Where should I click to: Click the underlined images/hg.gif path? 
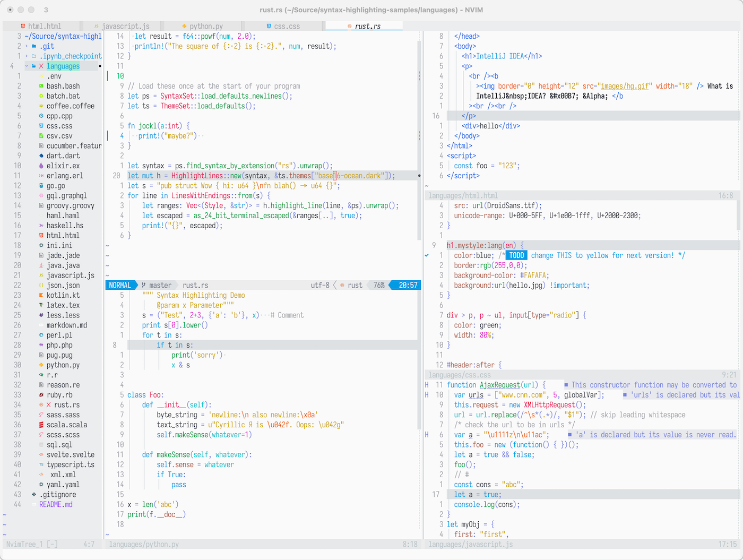(x=624, y=86)
